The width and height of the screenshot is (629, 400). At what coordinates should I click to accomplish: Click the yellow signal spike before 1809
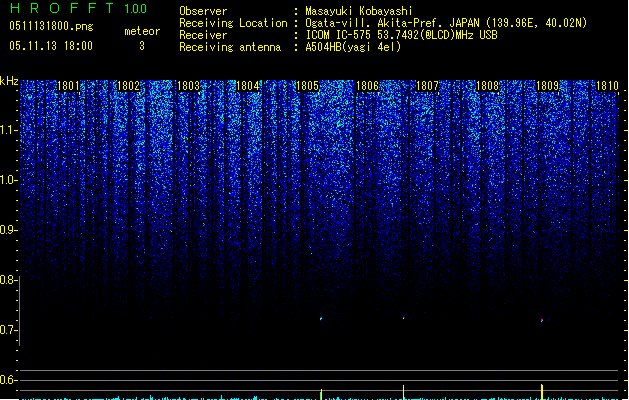click(x=542, y=392)
